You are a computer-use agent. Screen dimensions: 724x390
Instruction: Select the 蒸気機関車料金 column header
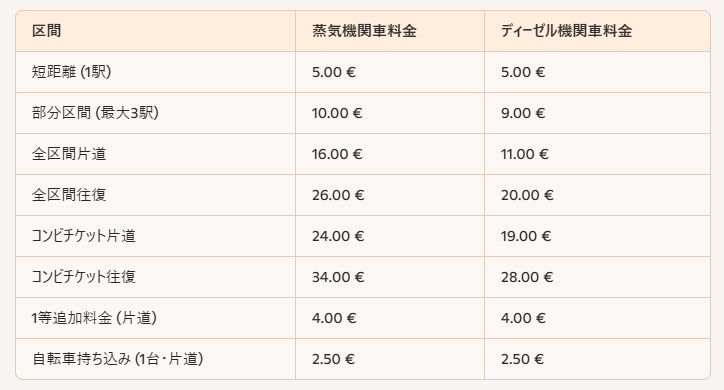pos(364,31)
